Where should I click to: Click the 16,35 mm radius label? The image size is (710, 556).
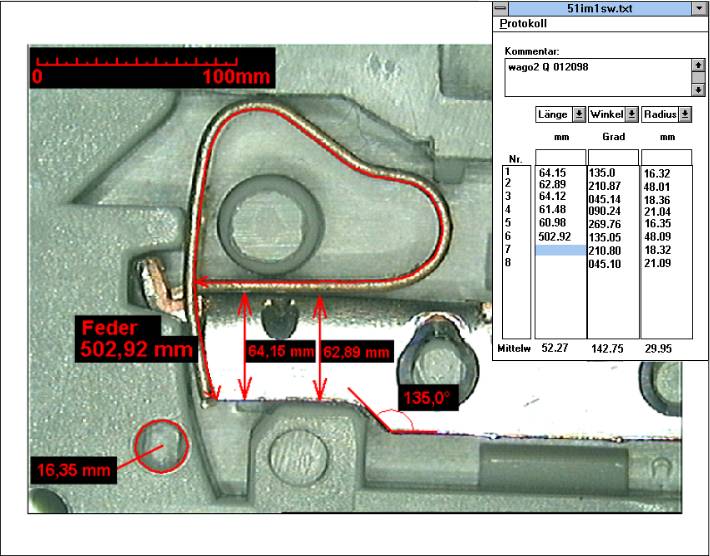click(x=73, y=470)
